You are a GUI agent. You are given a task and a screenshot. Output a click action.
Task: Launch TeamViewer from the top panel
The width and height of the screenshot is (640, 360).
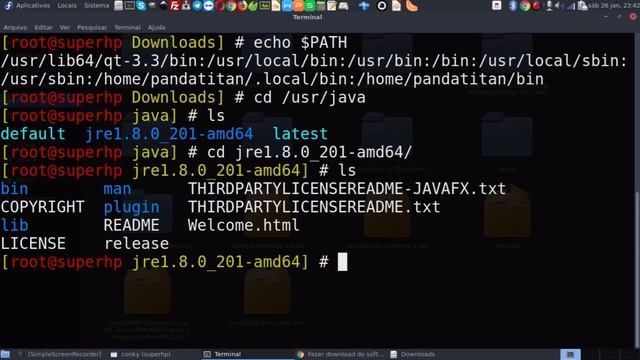(209, 6)
